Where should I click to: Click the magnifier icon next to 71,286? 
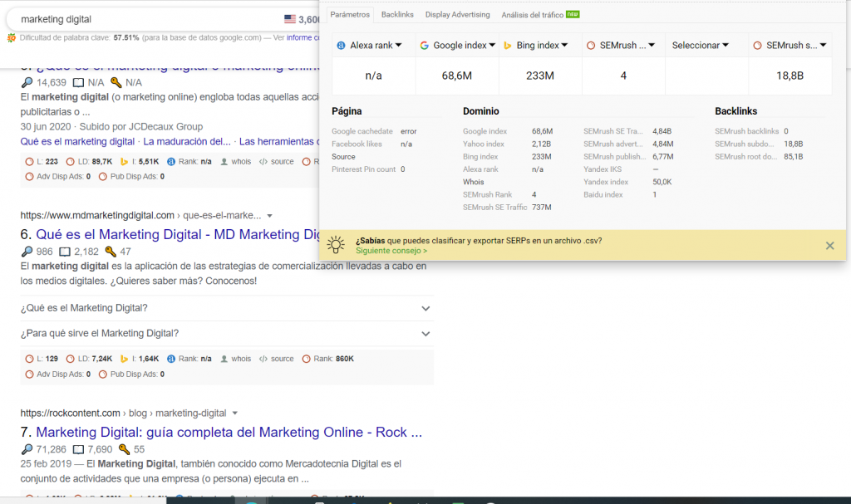[27, 450]
